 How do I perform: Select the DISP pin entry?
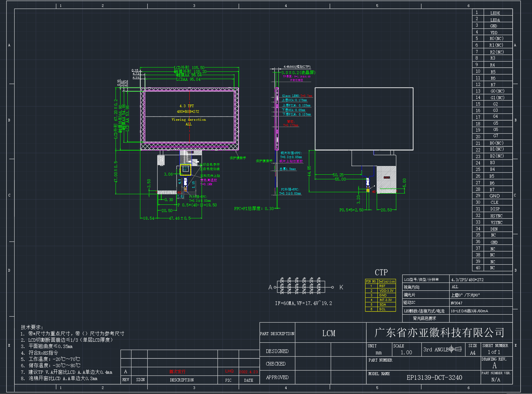495,209
